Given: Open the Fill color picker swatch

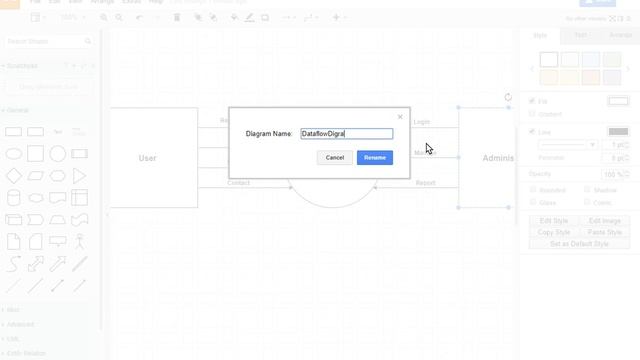Looking at the screenshot, I should click(618, 101).
